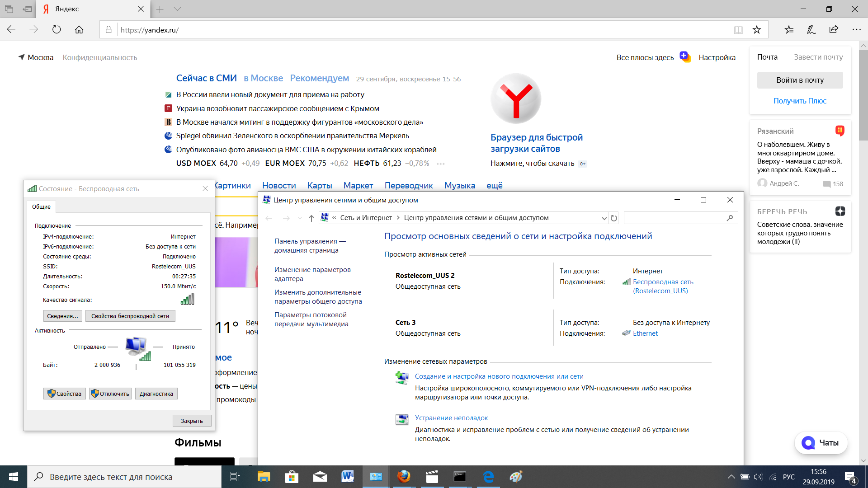
Task: Open Word from taskbar
Action: pyautogui.click(x=348, y=477)
